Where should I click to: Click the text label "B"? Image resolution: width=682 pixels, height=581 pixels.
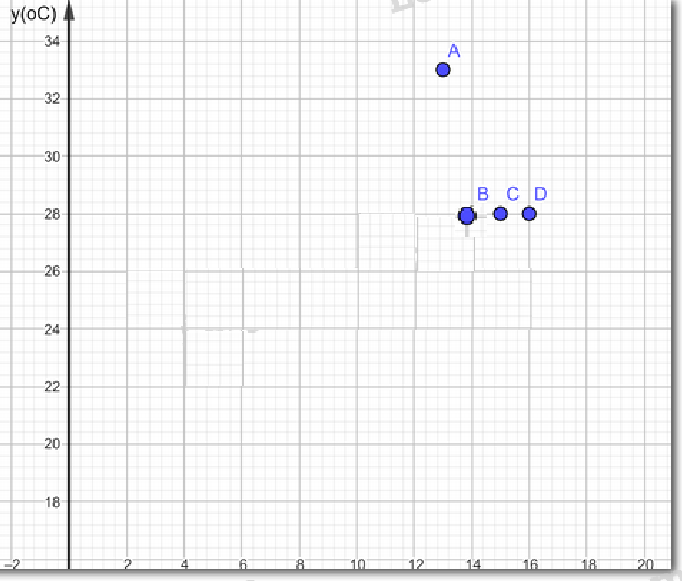482,194
